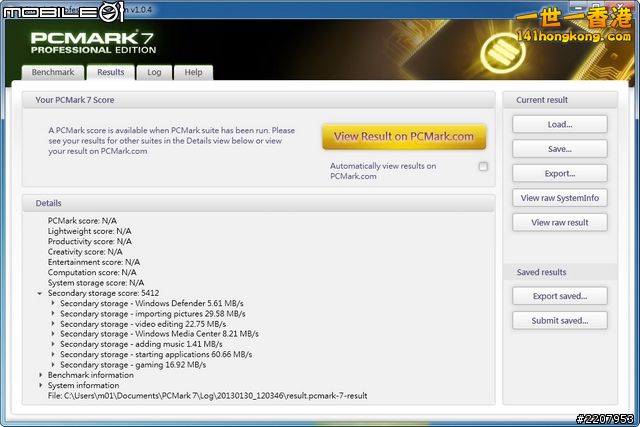640x427 pixels.
Task: Click the Load... button
Action: point(559,125)
